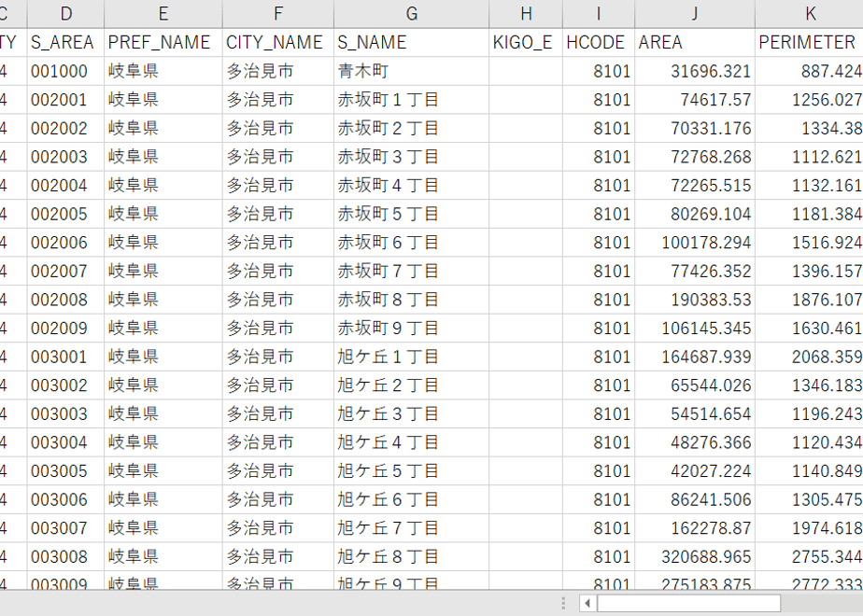The image size is (863, 616).
Task: Select the AREA cell 100178.294
Action: click(695, 243)
